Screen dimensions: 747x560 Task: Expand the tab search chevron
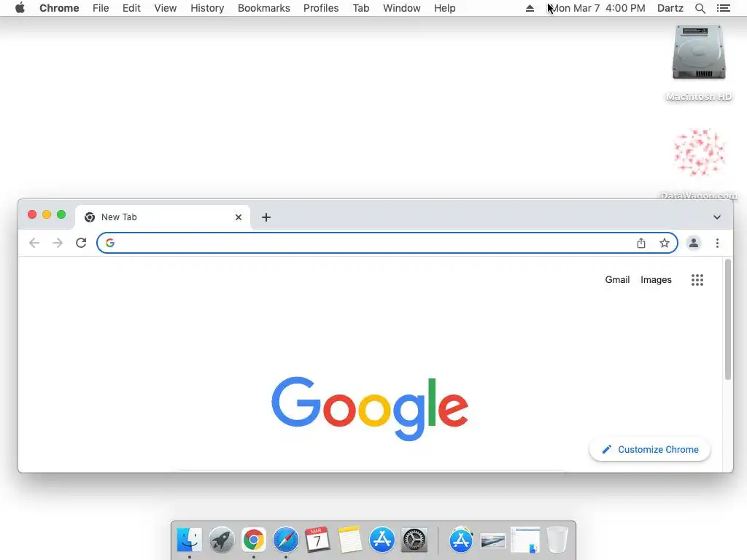(x=717, y=217)
